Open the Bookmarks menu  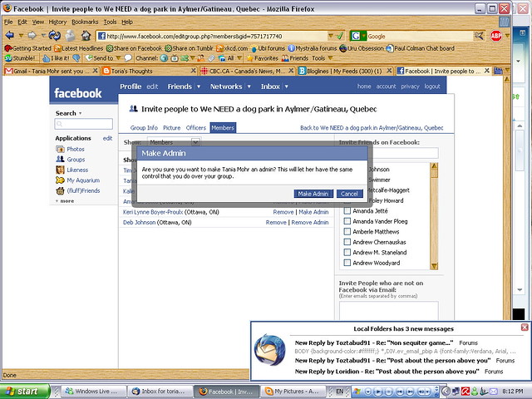[85, 22]
